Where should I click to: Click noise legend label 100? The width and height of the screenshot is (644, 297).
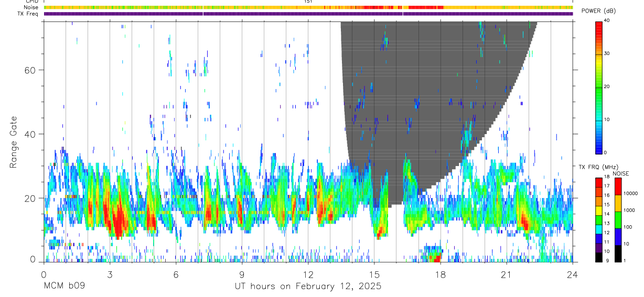(627, 228)
